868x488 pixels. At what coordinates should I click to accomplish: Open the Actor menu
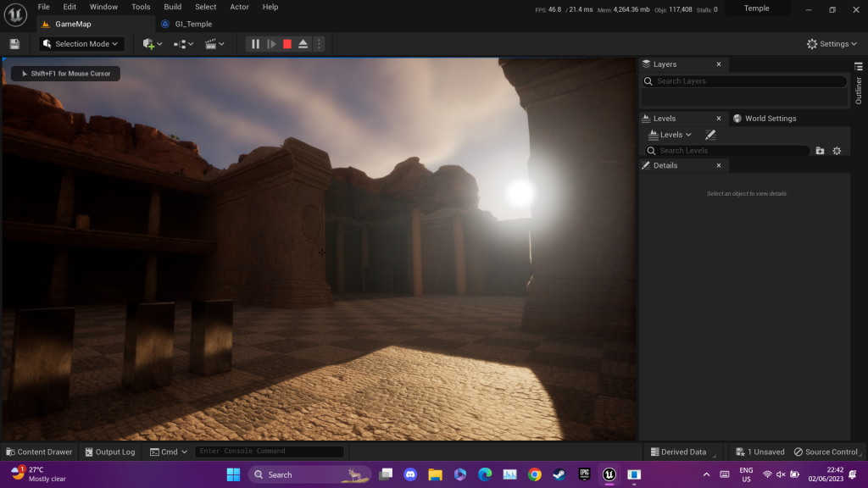tap(239, 7)
